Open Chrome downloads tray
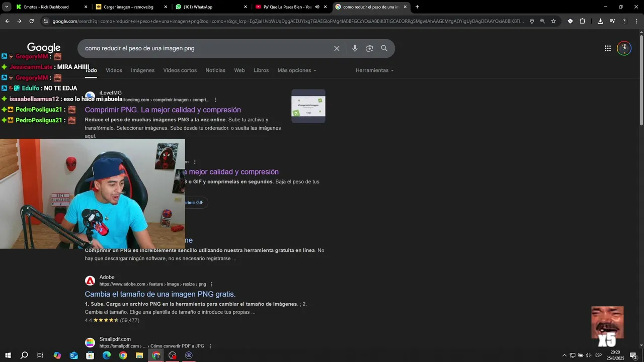 (600, 21)
